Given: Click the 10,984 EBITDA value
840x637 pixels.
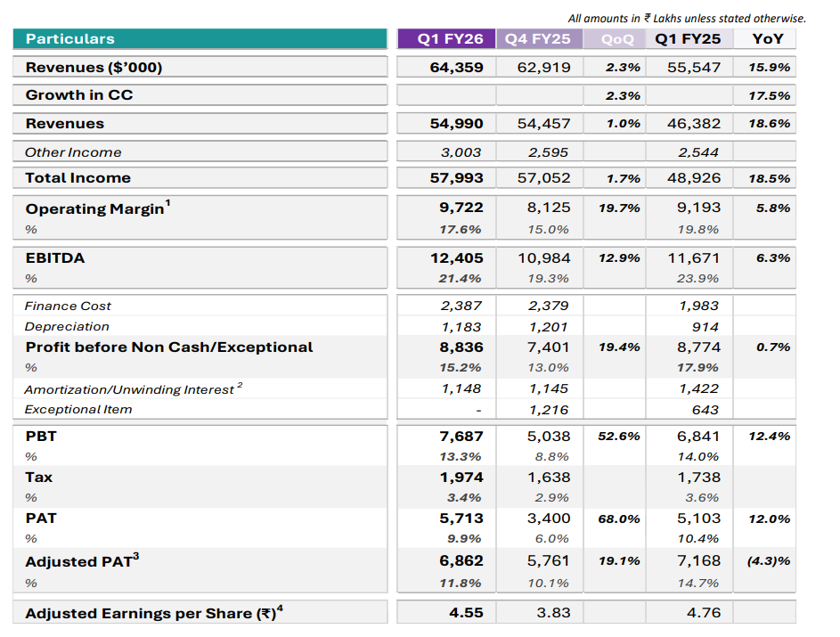Looking at the screenshot, I should [x=543, y=258].
